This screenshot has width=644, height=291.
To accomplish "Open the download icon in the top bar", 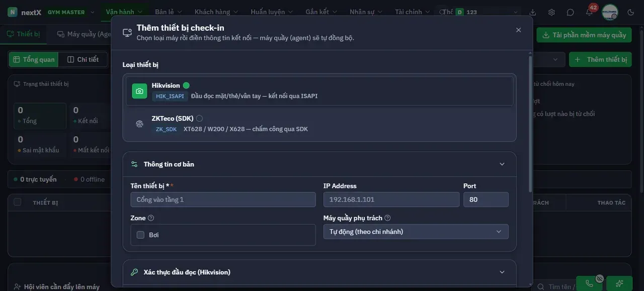I will click(533, 12).
